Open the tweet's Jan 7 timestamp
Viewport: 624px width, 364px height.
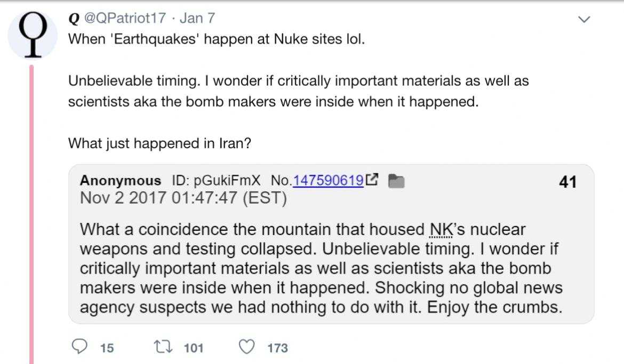(197, 19)
